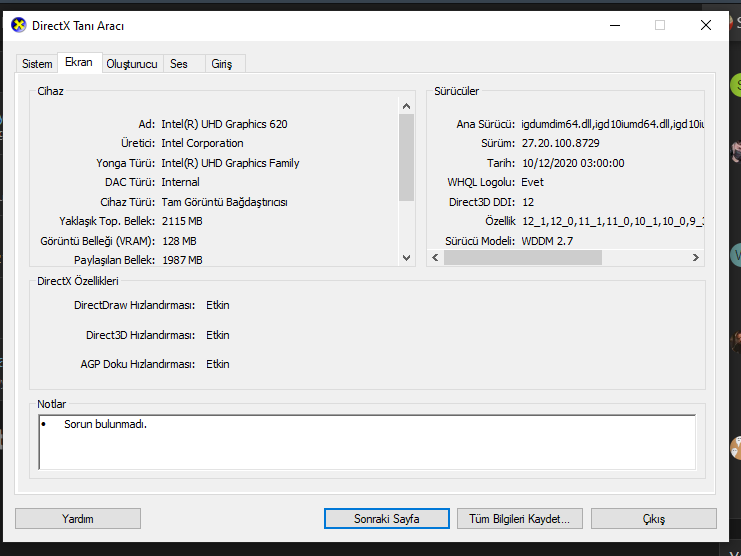Click DirectDraw Hızlandırması Etkin value
Screen dimensions: 741x556
[x=218, y=305]
